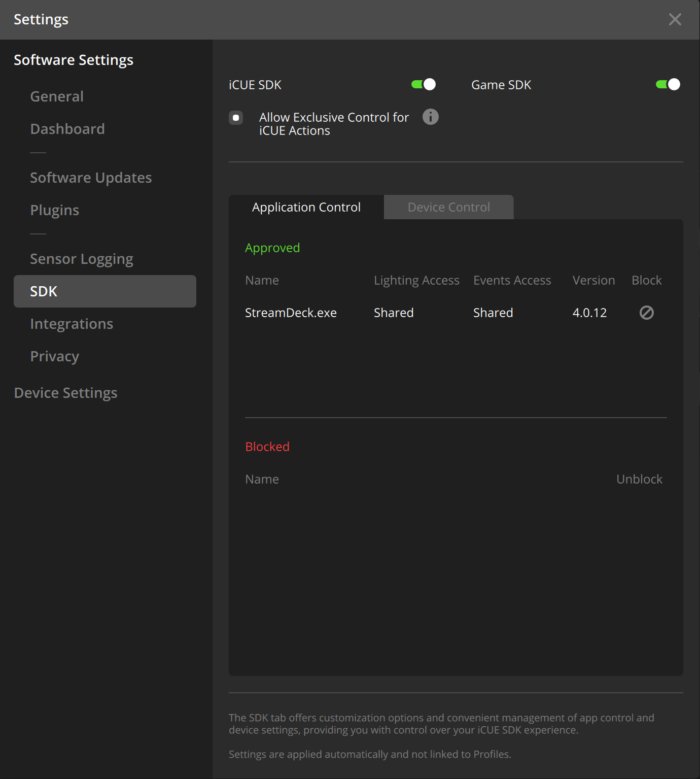700x779 pixels.
Task: Select the SDK sidebar item
Action: pos(105,291)
